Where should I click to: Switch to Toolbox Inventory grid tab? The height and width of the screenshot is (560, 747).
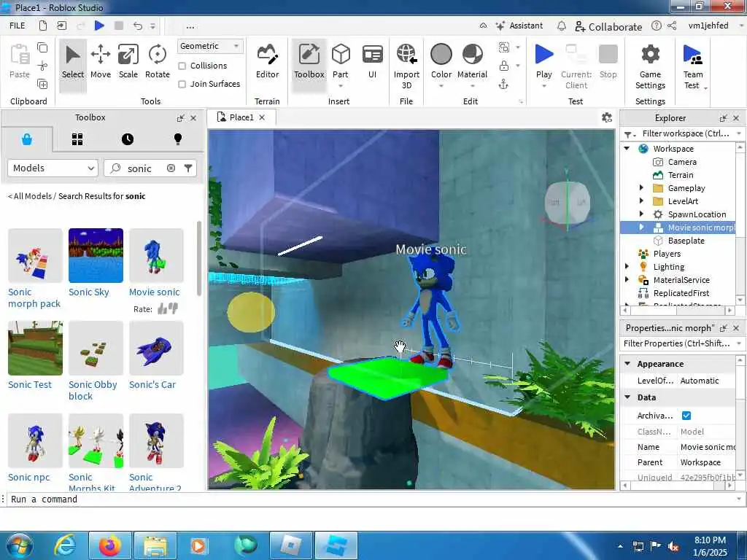(77, 139)
